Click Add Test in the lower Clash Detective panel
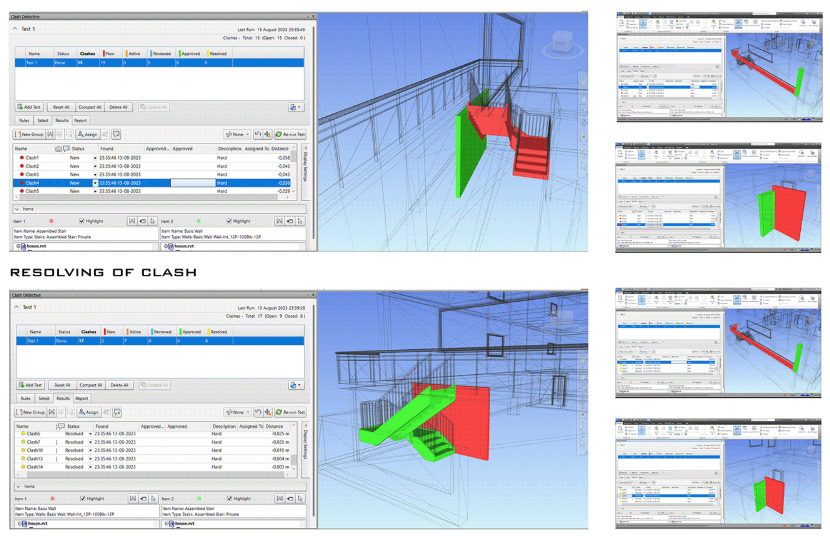 [x=30, y=384]
